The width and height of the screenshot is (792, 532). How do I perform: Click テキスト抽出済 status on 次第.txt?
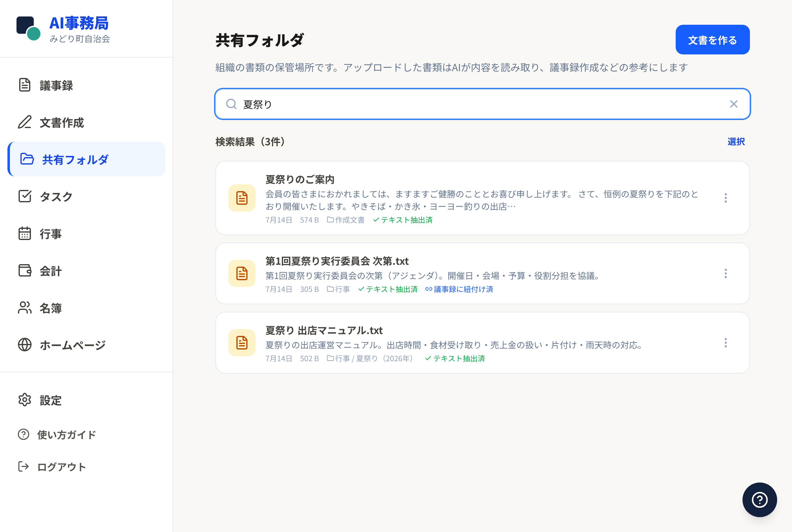tap(388, 289)
